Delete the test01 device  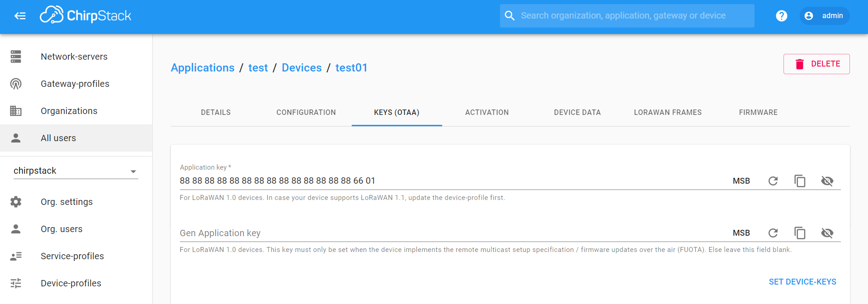tap(816, 64)
